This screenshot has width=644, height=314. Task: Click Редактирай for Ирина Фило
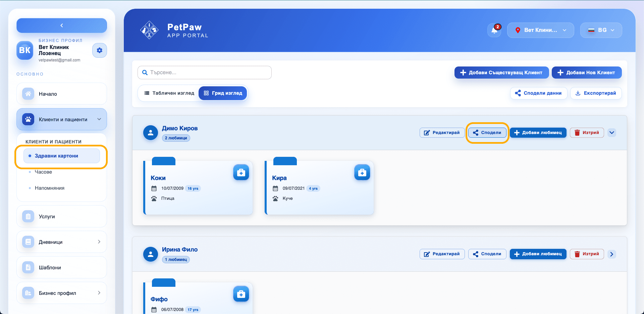[442, 254]
